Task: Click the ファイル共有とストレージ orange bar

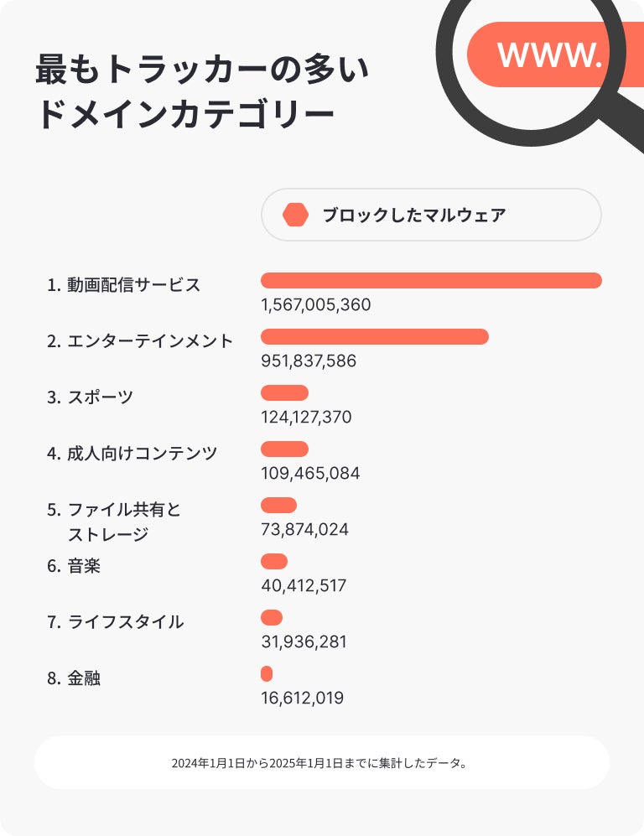Action: tap(279, 505)
